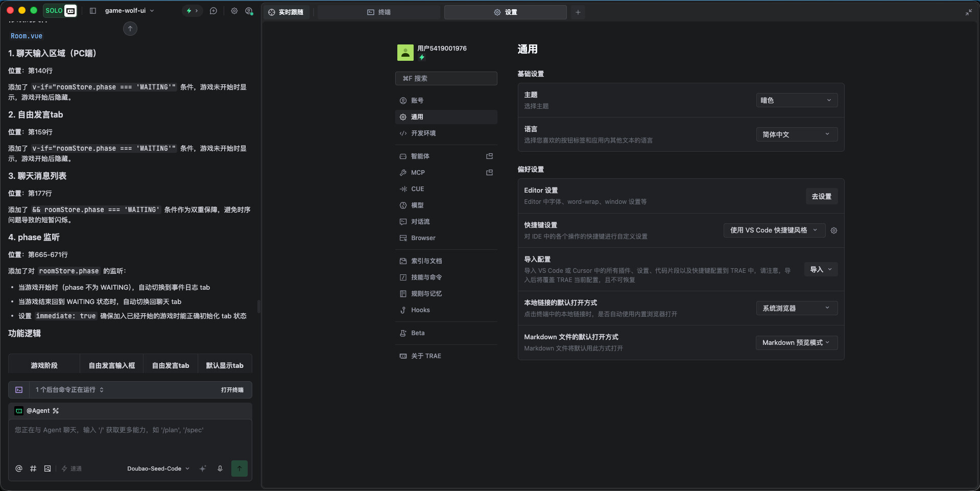Open the 索引与文档 settings section
The image size is (980, 491).
[x=446, y=261]
